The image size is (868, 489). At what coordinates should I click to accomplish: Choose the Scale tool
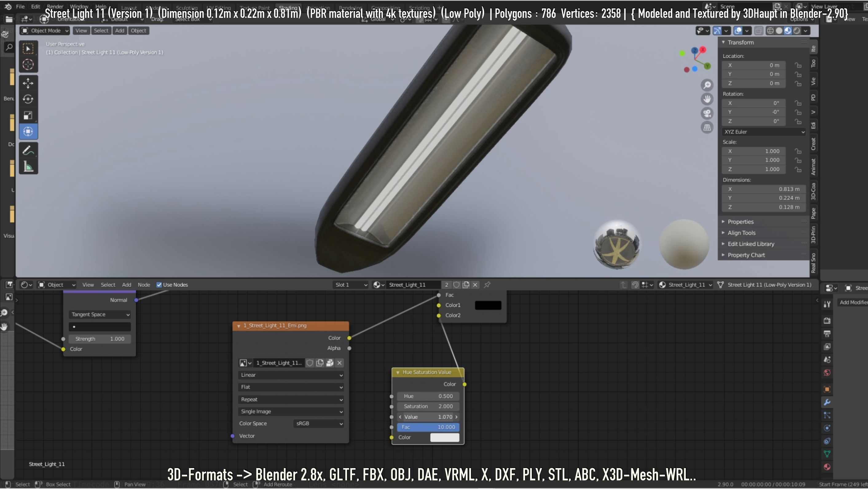point(28,115)
